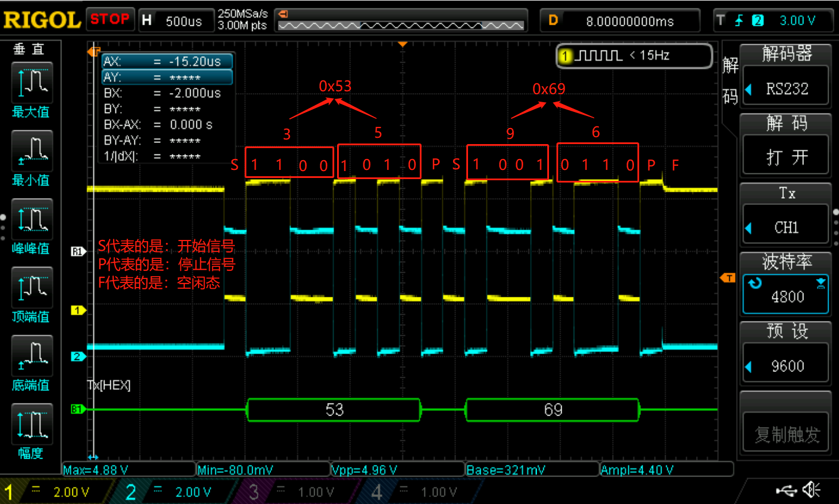Click the rising edge trigger icon
Viewport: 839px width, 504px height.
[x=739, y=21]
